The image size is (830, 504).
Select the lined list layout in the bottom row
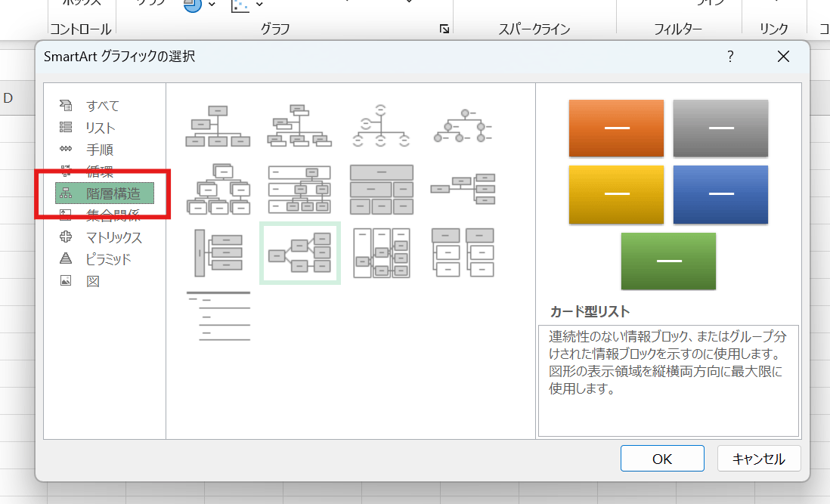(218, 316)
